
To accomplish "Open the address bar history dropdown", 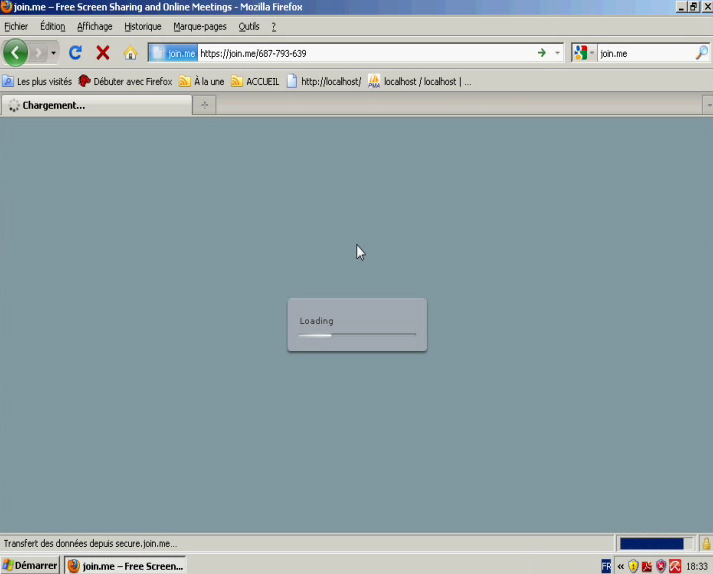I will click(x=557, y=53).
